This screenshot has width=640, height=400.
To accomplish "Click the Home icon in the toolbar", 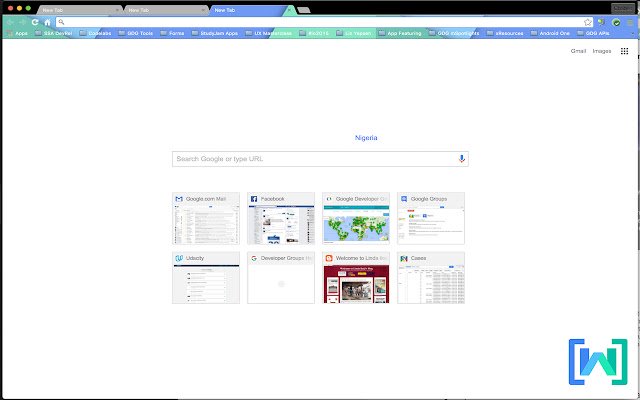I will click(x=47, y=22).
